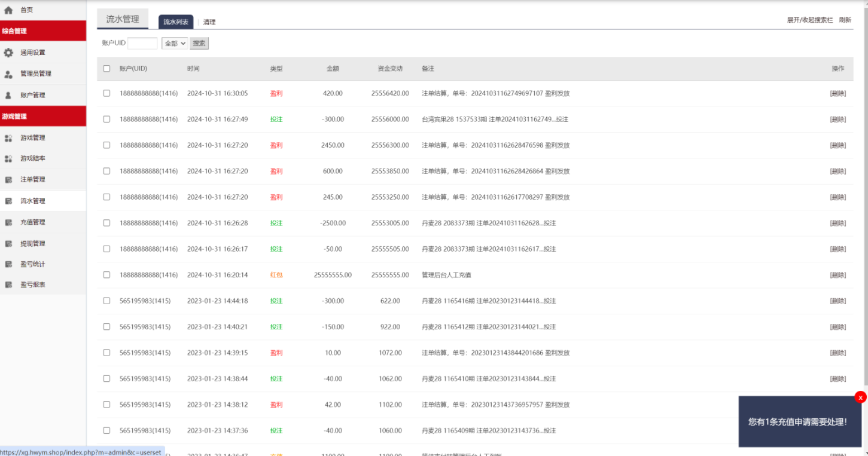Click the 刷新 link at top right
Screen dimensions: 868x456
(x=845, y=20)
